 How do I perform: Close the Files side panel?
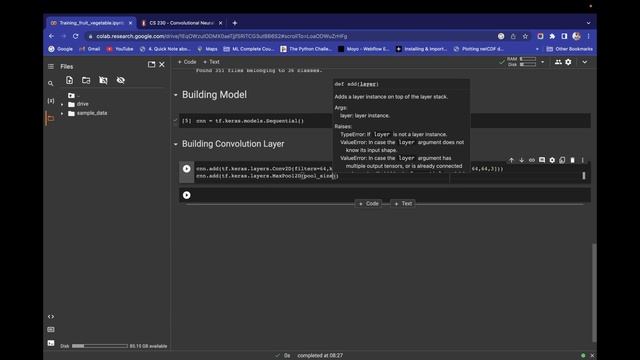pyautogui.click(x=162, y=64)
